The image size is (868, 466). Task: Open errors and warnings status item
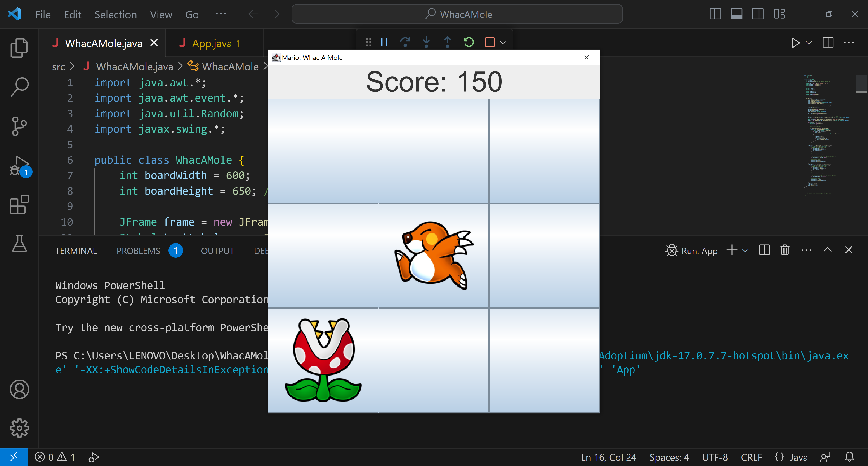(54, 457)
